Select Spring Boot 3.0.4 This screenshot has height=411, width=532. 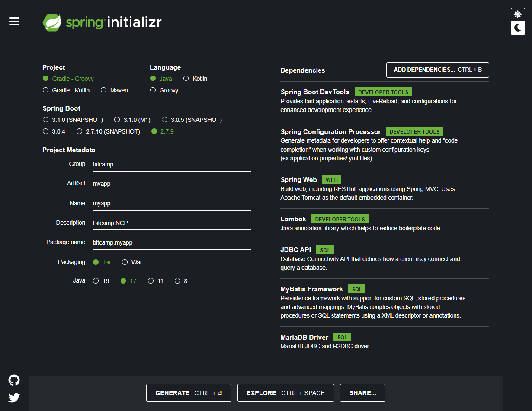pos(54,131)
